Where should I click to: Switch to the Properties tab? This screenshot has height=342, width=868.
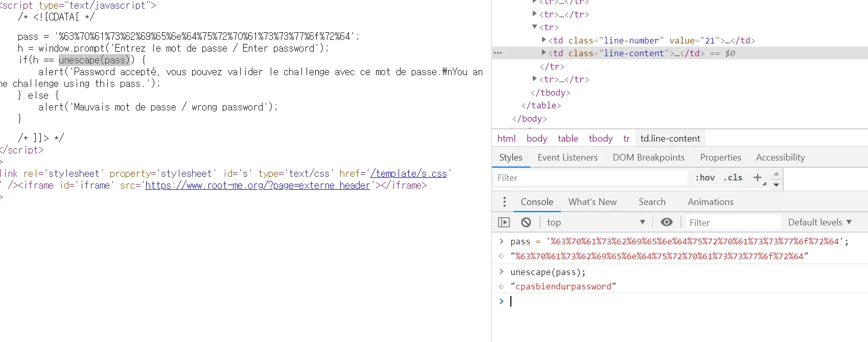[x=720, y=157]
